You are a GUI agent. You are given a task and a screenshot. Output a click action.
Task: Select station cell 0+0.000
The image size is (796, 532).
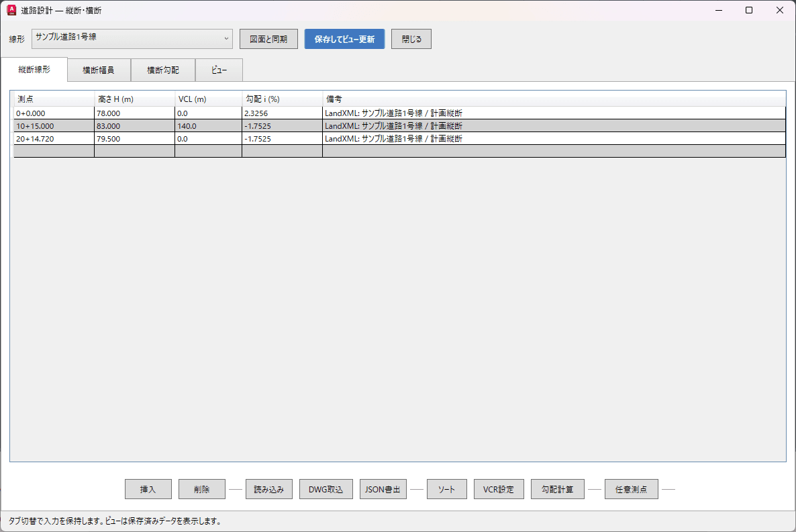coord(54,113)
